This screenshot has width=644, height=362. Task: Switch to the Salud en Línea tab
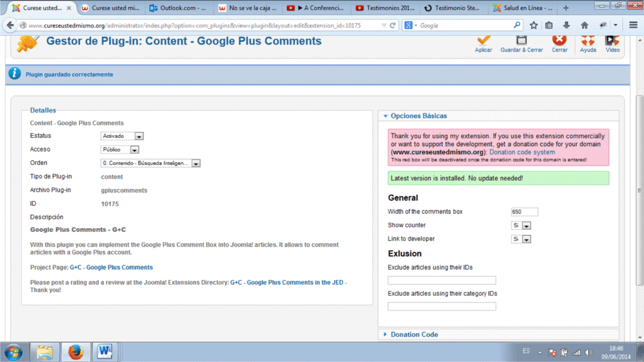tap(522, 8)
